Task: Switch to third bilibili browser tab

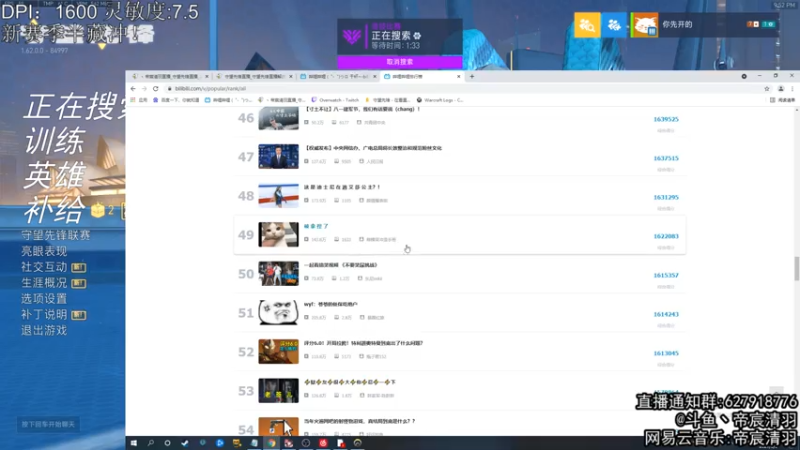Action: point(337,77)
